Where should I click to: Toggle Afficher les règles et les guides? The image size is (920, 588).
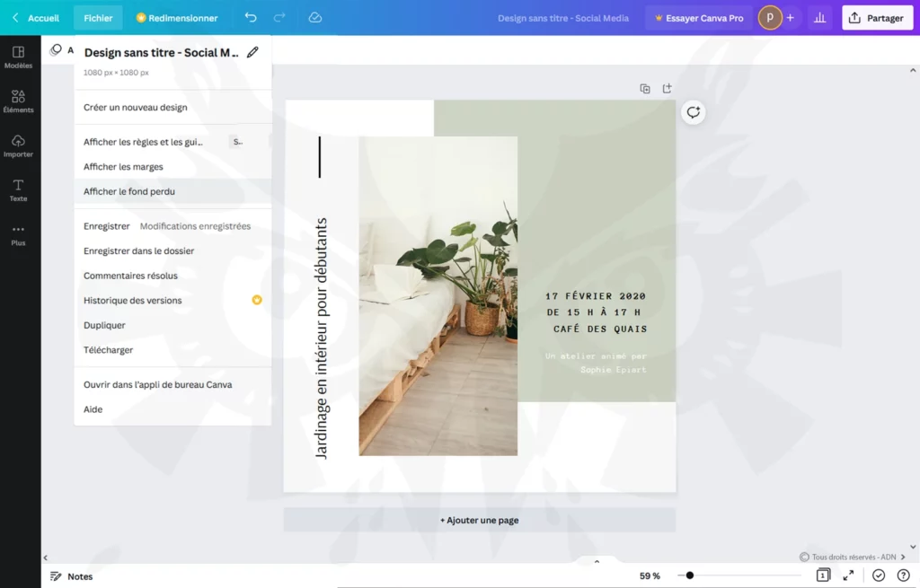172,142
